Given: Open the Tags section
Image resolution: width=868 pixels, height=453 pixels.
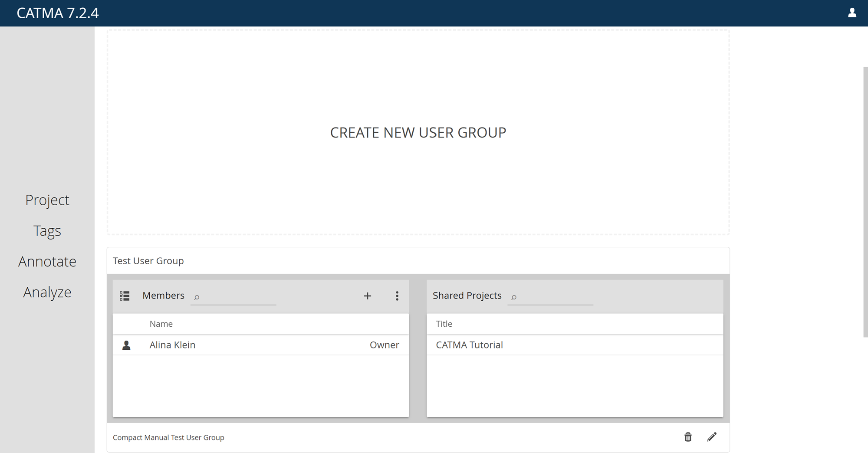Looking at the screenshot, I should pos(47,230).
